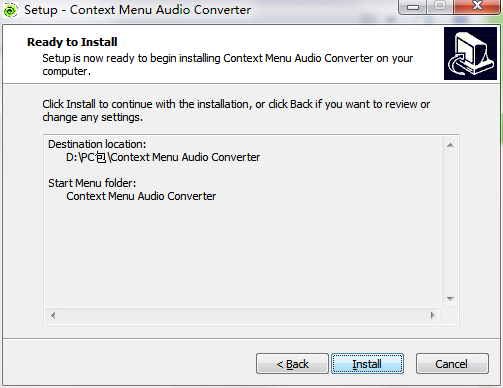Click the summary box down scroll arrow
The image size is (503, 388).
click(450, 299)
